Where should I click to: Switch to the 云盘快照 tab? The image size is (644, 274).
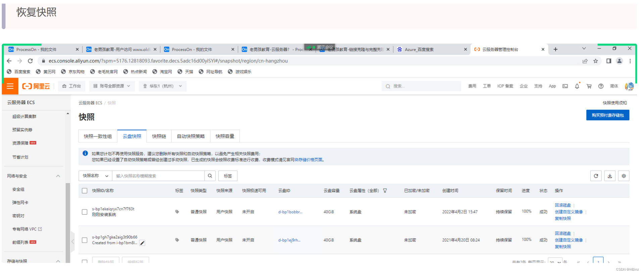click(132, 136)
